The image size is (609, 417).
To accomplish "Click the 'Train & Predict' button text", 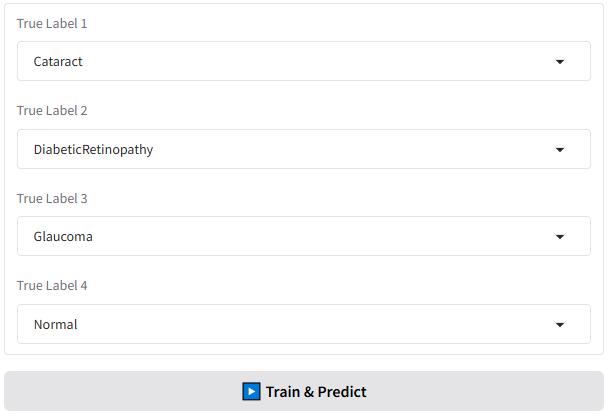I will [316, 392].
